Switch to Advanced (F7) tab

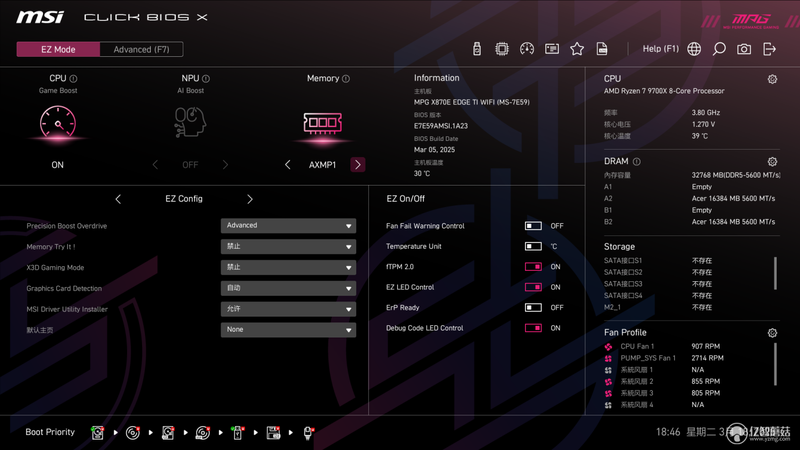(141, 49)
